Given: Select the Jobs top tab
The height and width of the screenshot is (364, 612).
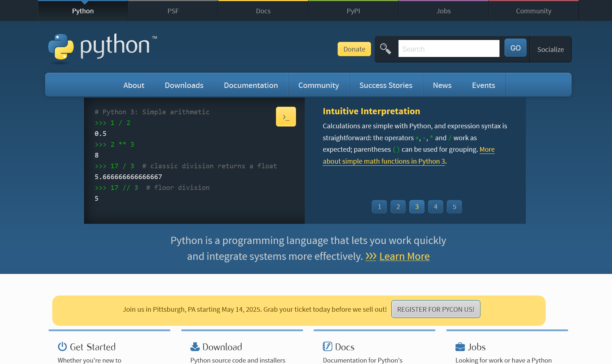Looking at the screenshot, I should pyautogui.click(x=444, y=11).
